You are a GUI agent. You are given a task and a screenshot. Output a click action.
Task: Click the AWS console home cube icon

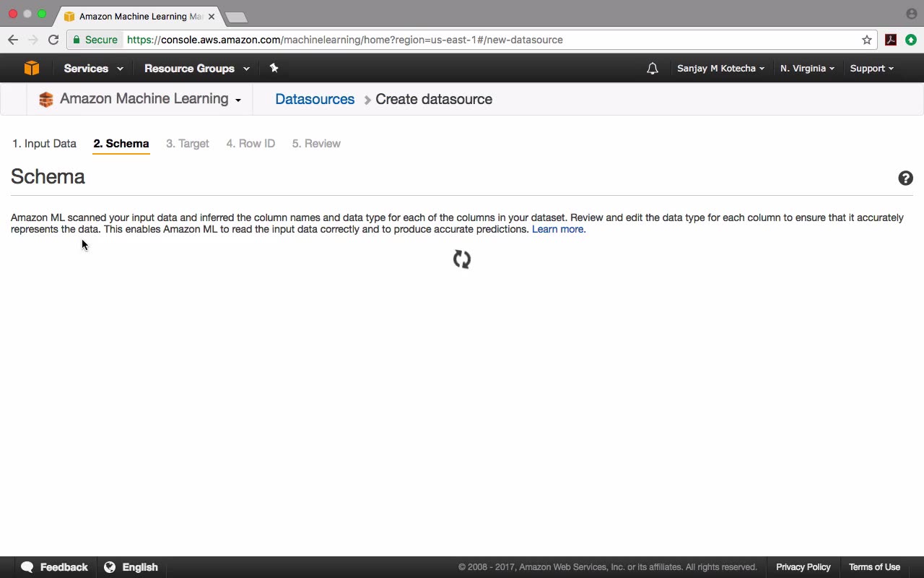(32, 68)
